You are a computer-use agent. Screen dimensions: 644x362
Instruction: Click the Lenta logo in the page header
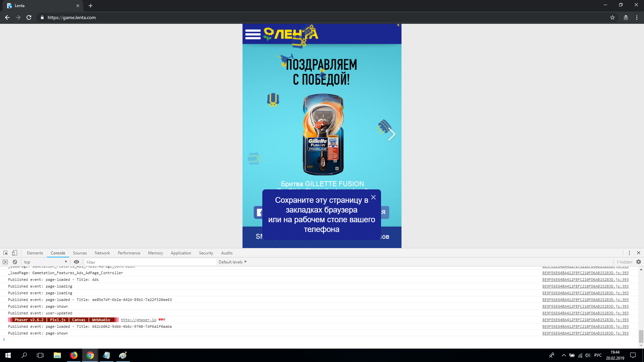pyautogui.click(x=290, y=34)
